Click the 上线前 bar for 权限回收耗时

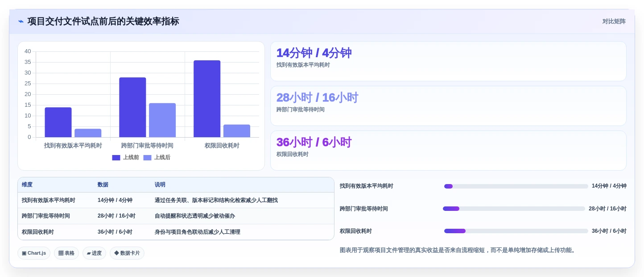click(x=207, y=99)
